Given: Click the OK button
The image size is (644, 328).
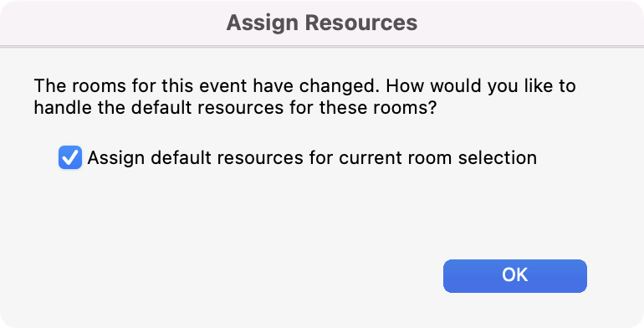Looking at the screenshot, I should point(514,276).
